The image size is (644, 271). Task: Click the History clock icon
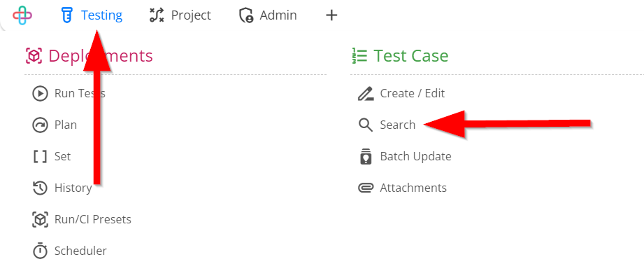(x=40, y=188)
